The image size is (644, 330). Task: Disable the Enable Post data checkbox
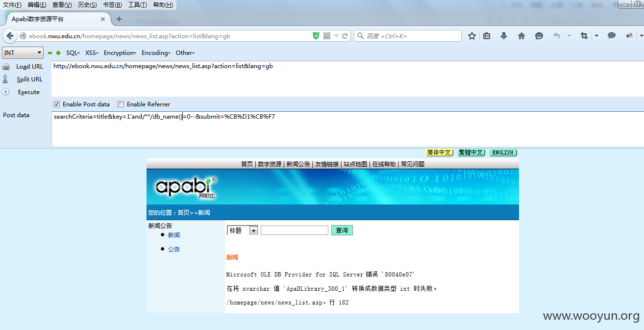click(x=56, y=104)
